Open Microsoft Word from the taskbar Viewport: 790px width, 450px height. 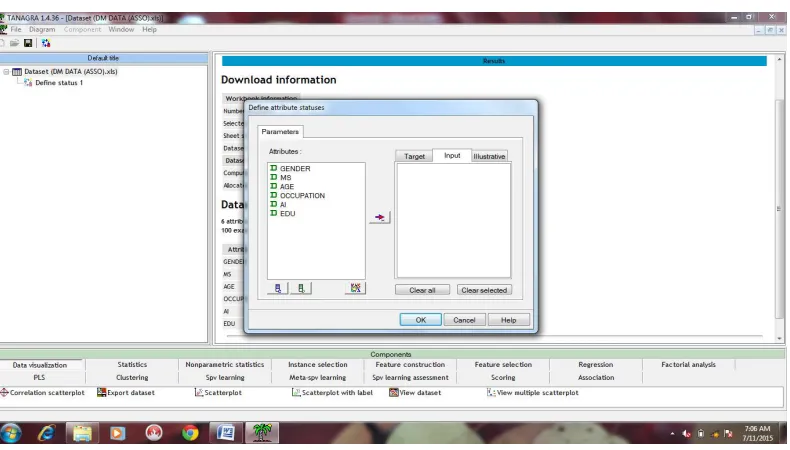point(226,433)
